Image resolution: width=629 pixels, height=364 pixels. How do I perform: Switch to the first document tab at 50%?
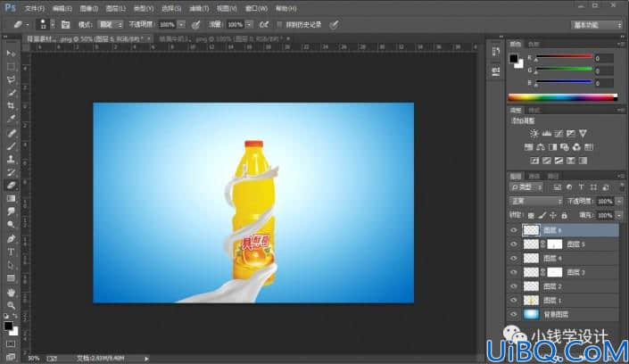click(x=83, y=39)
